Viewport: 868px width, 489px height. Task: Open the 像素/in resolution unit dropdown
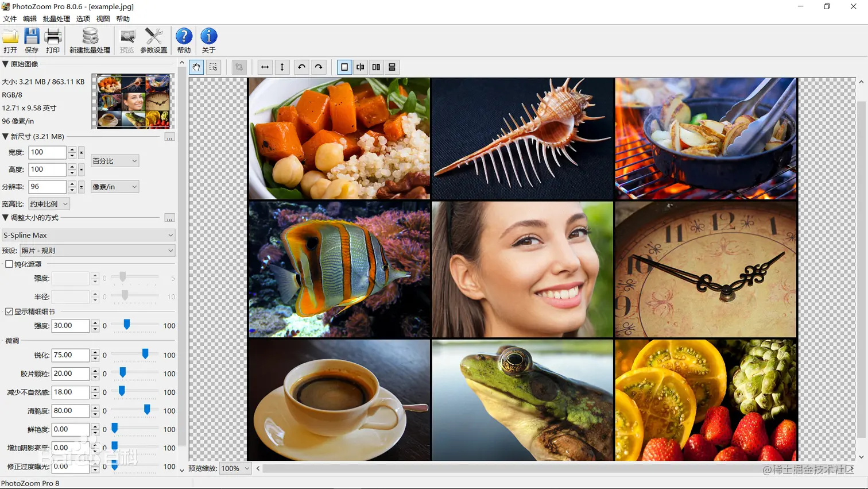click(115, 187)
